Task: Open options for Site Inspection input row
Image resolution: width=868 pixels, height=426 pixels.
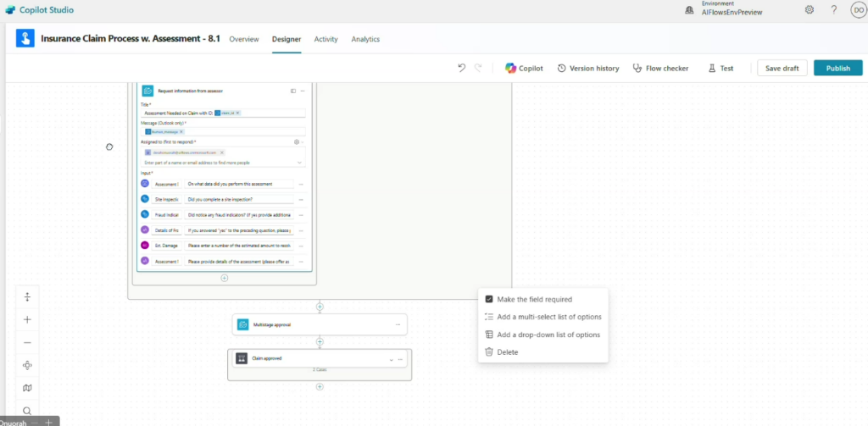Action: coord(301,199)
